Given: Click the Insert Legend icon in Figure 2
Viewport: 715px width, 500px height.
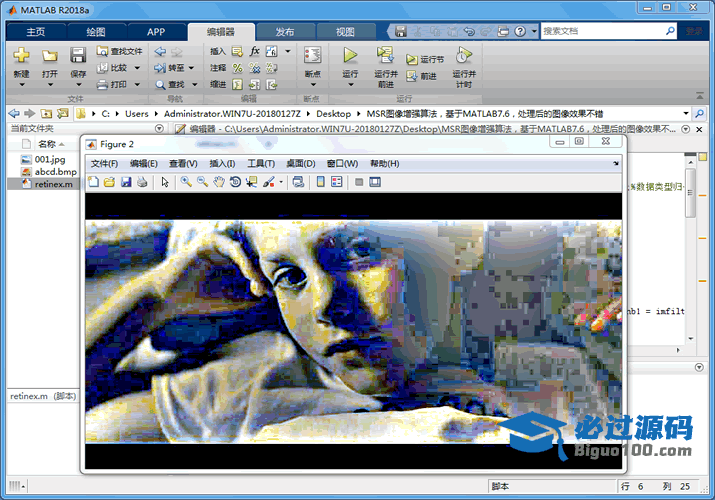Looking at the screenshot, I should tap(337, 182).
